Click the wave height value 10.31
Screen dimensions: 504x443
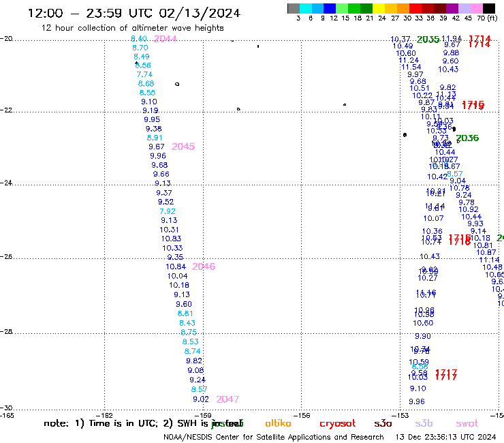[169, 230]
